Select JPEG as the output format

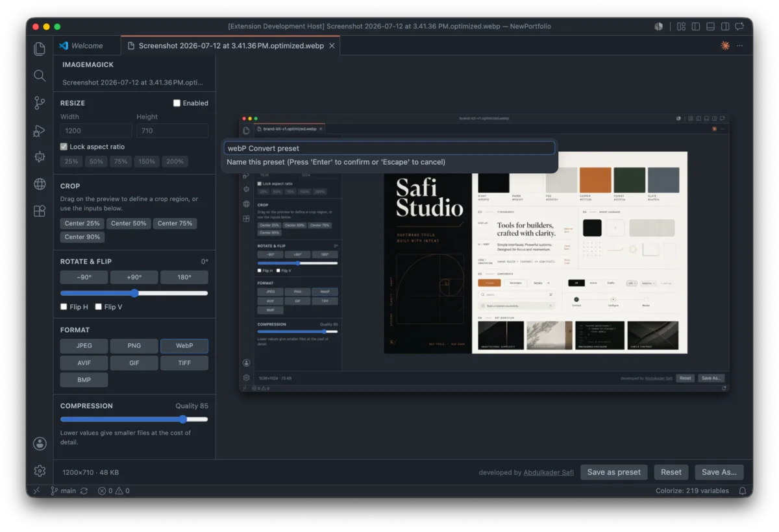click(x=84, y=346)
